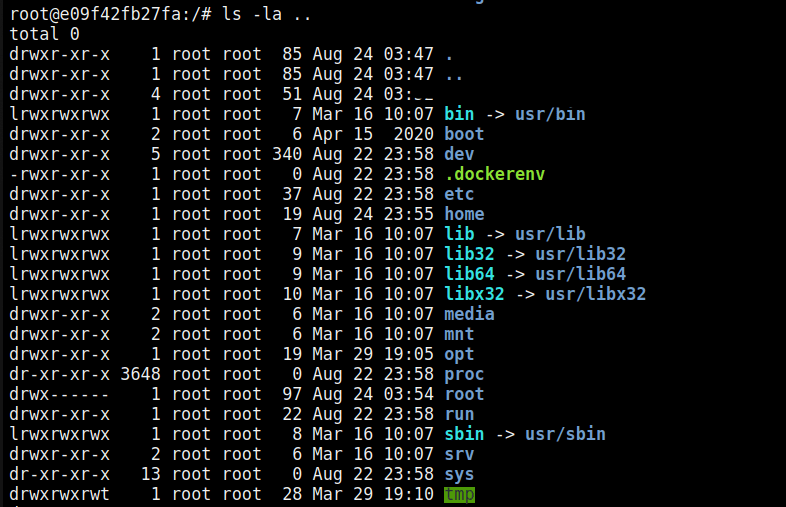Select the 'lib64' symlink name
Screen dimensions: 786x507
469,274
